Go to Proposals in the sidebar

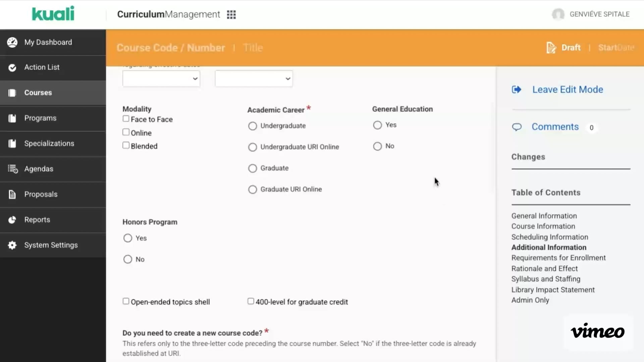coord(41,194)
